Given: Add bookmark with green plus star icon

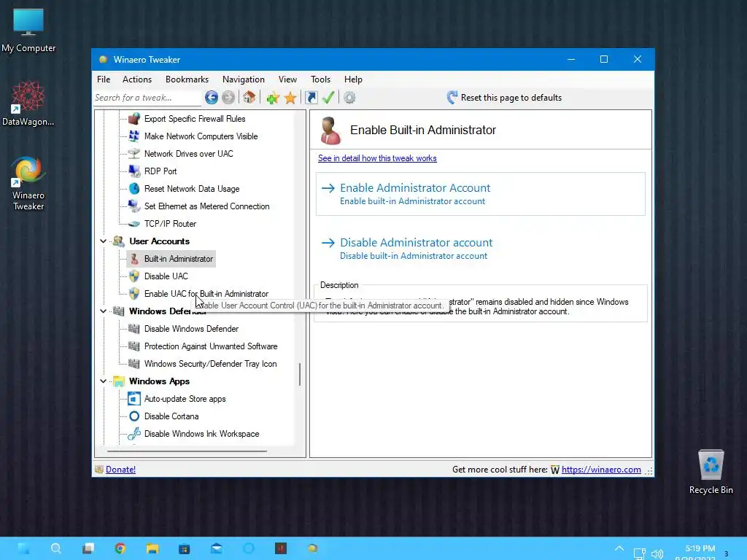Looking at the screenshot, I should click(273, 98).
